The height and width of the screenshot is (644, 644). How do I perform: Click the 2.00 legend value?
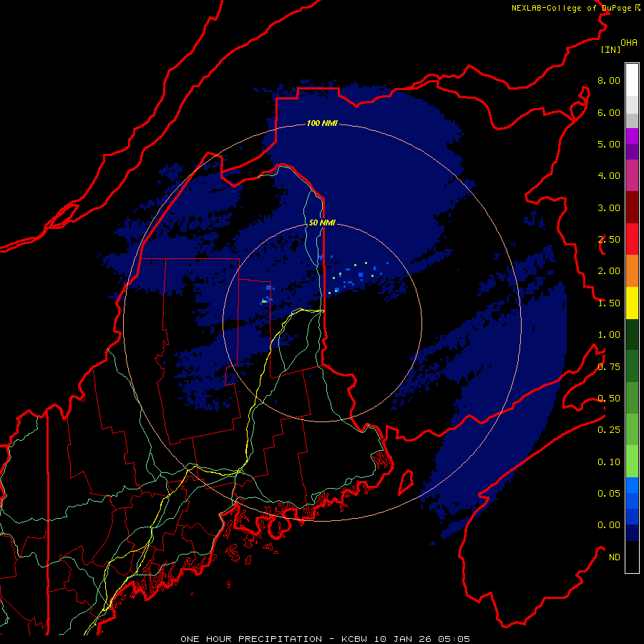click(609, 271)
